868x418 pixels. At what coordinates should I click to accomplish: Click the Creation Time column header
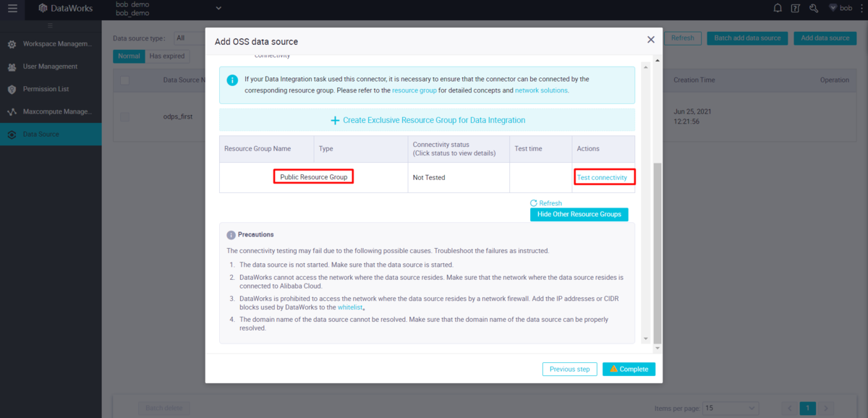point(694,80)
